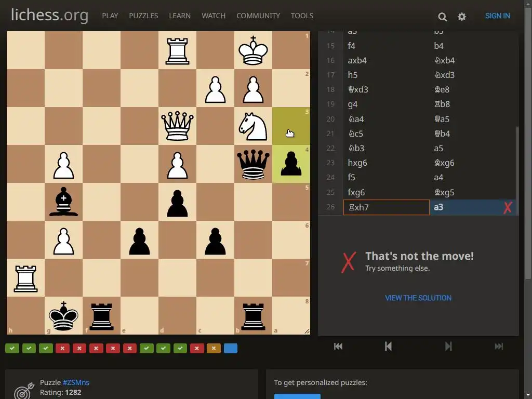Go to move 15 f4

click(x=387, y=46)
